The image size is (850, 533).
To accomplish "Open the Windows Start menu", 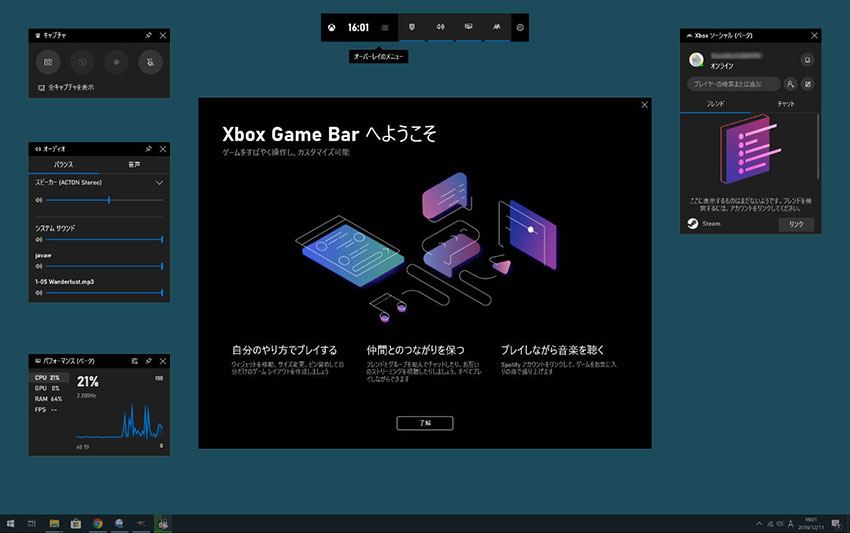I will click(10, 523).
